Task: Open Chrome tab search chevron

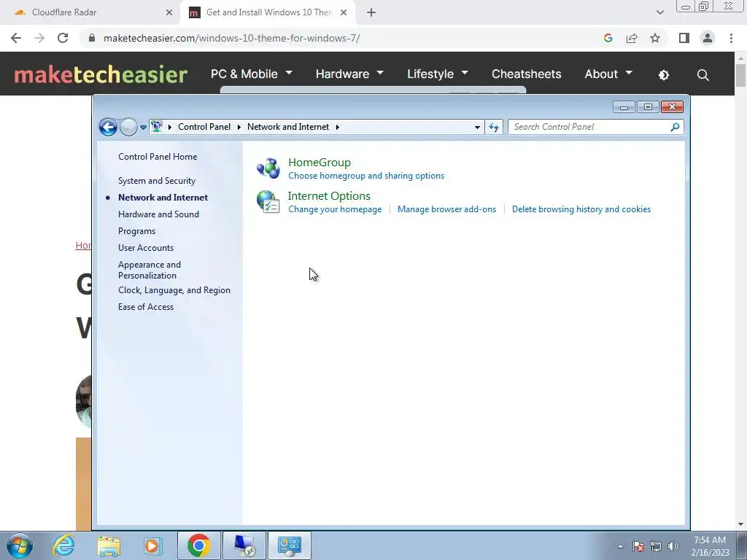Action: pyautogui.click(x=659, y=12)
